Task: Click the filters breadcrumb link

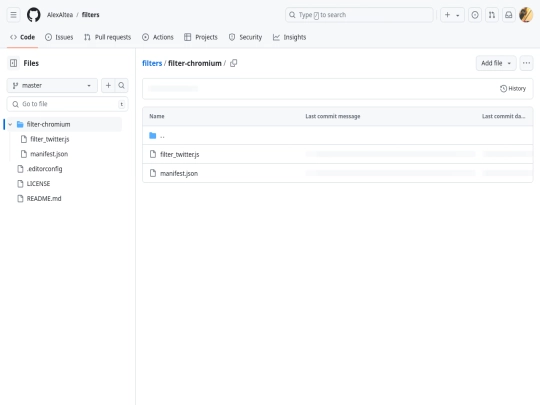Action: (152, 63)
